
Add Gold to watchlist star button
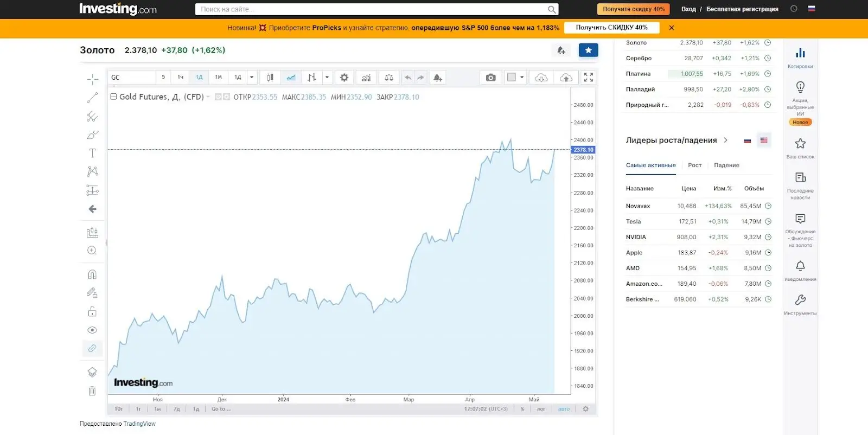tap(588, 50)
